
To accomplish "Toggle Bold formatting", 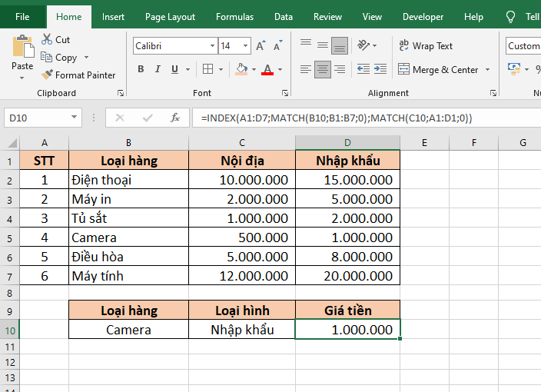I will pos(141,70).
